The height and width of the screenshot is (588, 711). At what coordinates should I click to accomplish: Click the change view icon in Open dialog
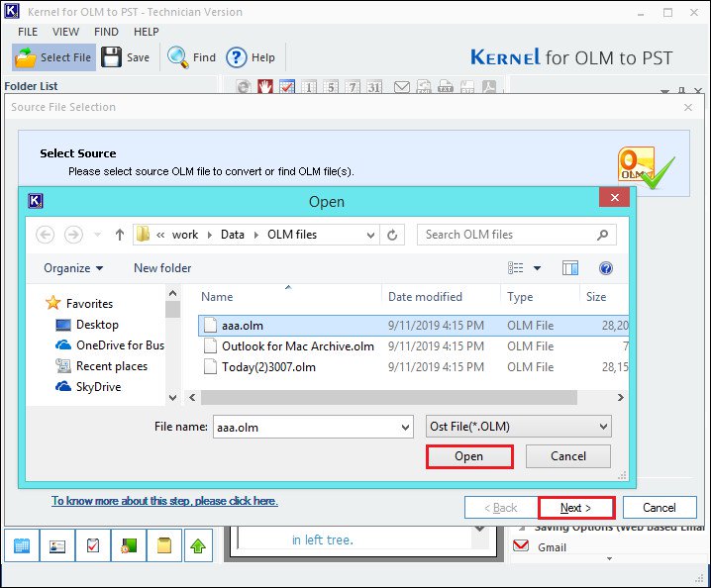516,268
